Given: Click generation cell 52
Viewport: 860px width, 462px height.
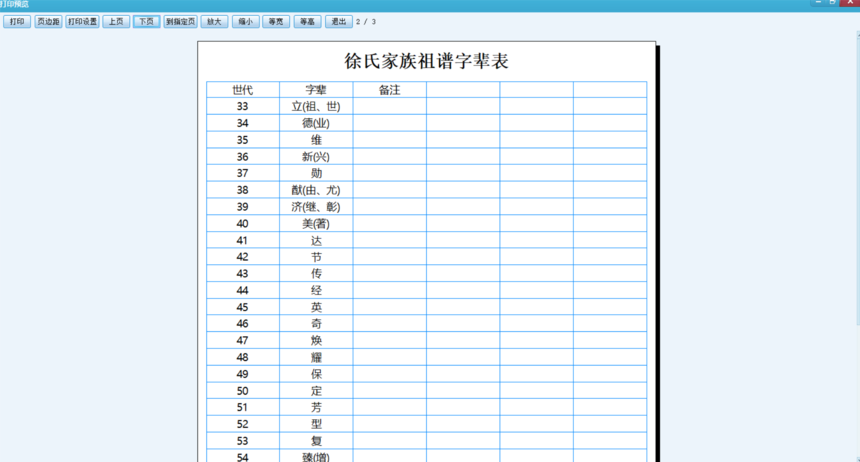Looking at the screenshot, I should 242,425.
